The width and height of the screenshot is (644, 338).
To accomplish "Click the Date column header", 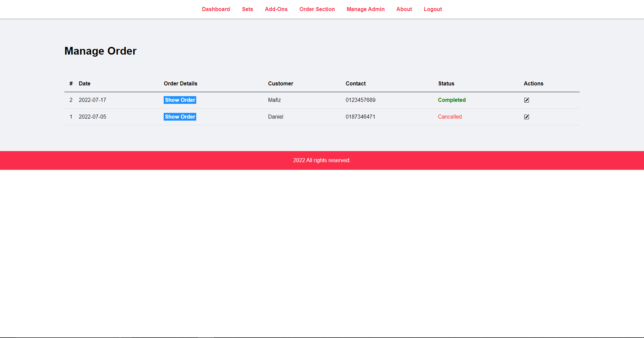I will click(x=85, y=84).
